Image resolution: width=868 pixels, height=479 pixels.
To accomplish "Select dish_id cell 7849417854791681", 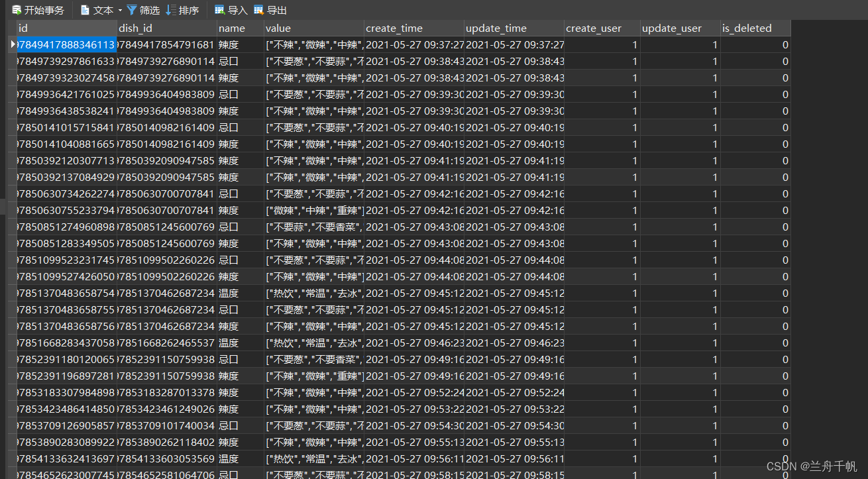I will [167, 44].
